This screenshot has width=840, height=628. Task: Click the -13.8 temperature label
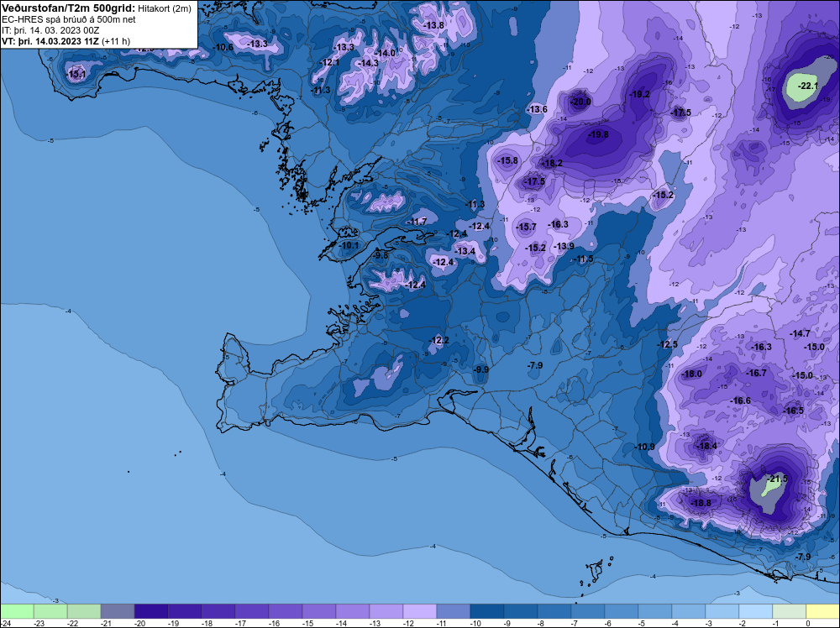coord(434,25)
